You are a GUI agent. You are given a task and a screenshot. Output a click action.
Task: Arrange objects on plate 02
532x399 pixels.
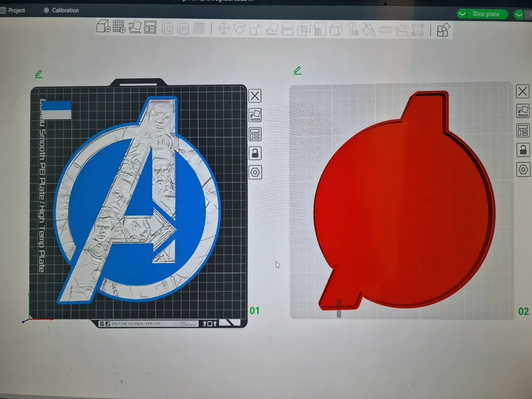tap(522, 130)
